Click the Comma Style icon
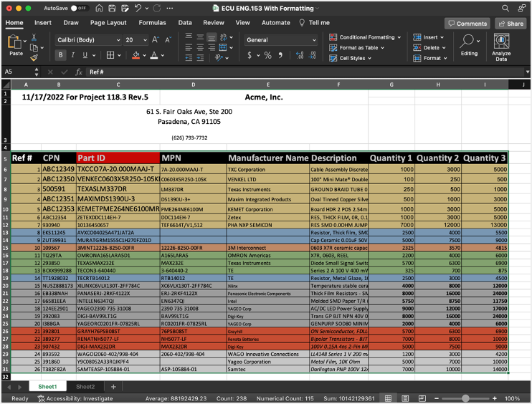The height and width of the screenshot is (404, 532). [280, 55]
